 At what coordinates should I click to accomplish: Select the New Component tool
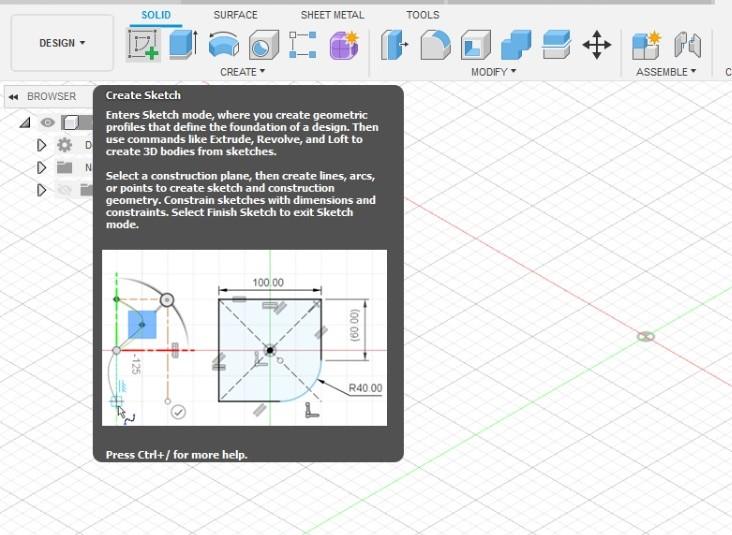coord(647,45)
